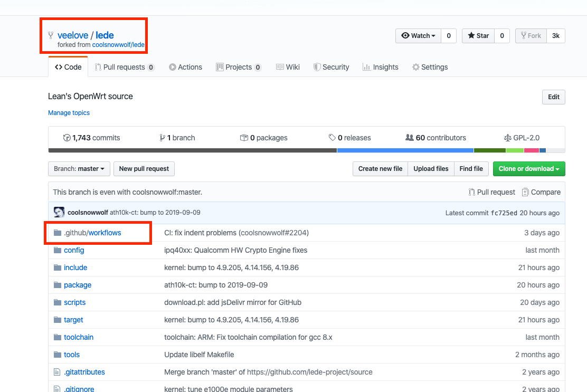The height and width of the screenshot is (392, 587).
Task: Star the repository
Action: [478, 36]
